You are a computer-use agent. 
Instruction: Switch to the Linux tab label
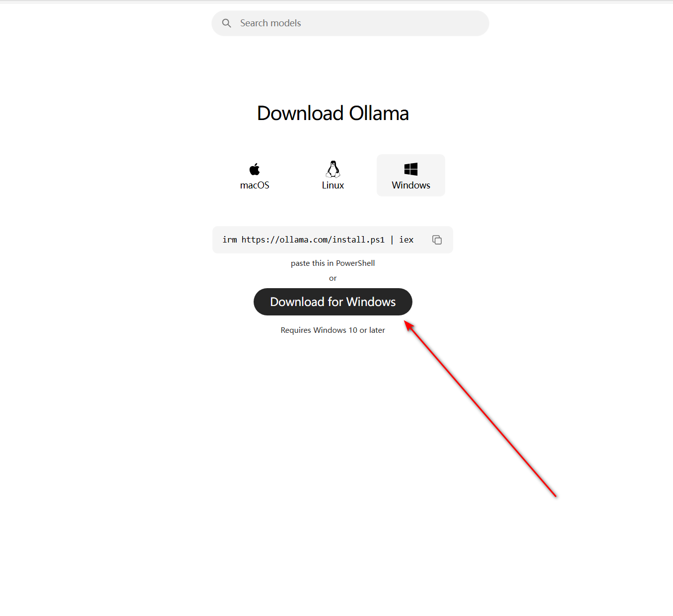click(x=333, y=185)
